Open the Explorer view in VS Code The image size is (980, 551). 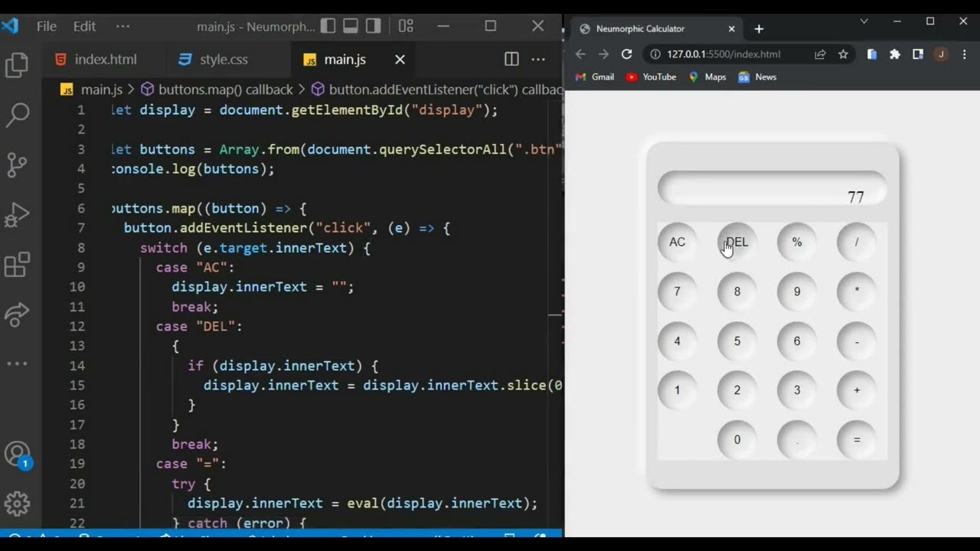point(17,66)
